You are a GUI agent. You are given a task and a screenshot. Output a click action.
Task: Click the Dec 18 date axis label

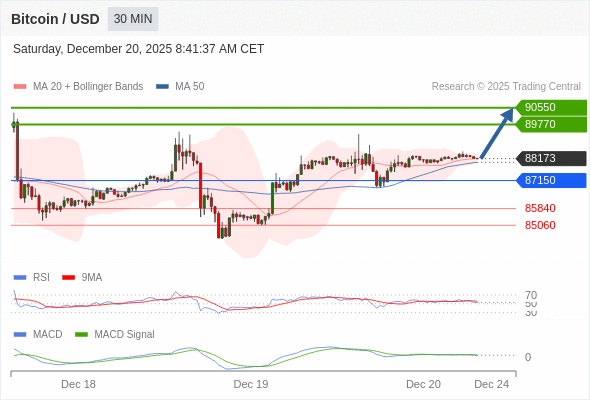click(x=78, y=384)
